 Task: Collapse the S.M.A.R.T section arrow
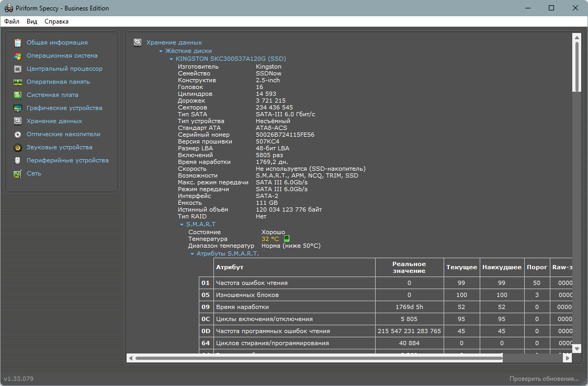[x=182, y=225]
